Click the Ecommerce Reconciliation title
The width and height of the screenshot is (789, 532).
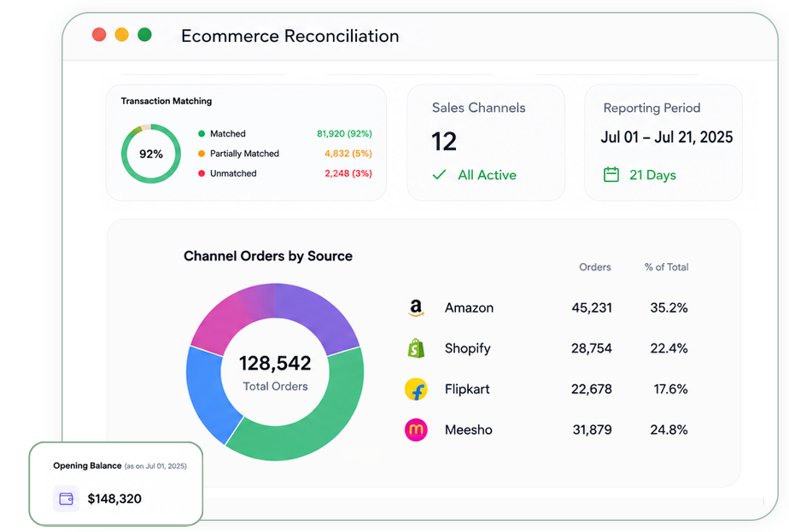pos(289,36)
